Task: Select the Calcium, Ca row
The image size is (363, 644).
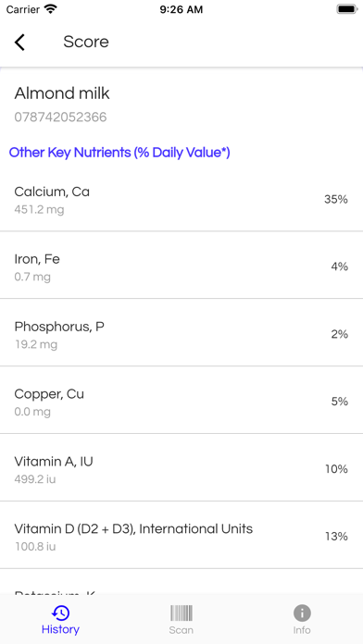Action: click(x=181, y=200)
